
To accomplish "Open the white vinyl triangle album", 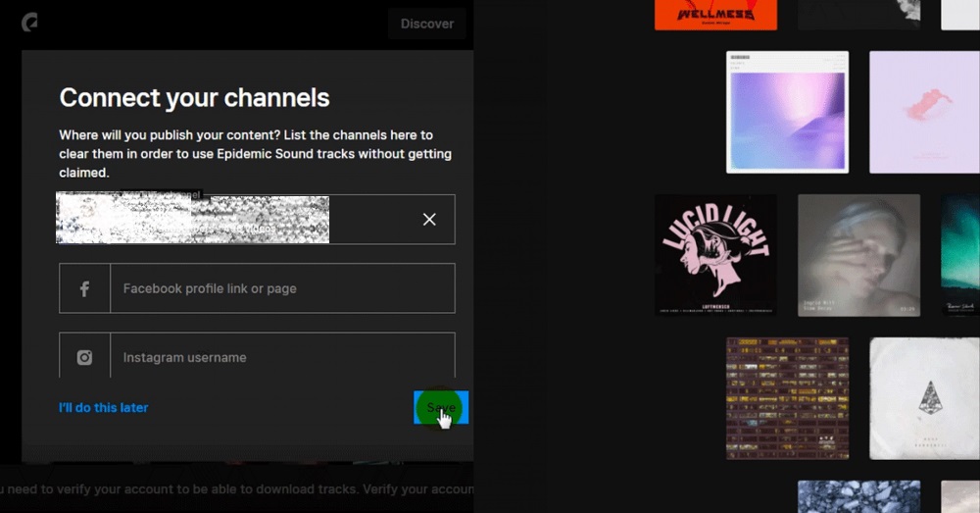I will [x=924, y=398].
